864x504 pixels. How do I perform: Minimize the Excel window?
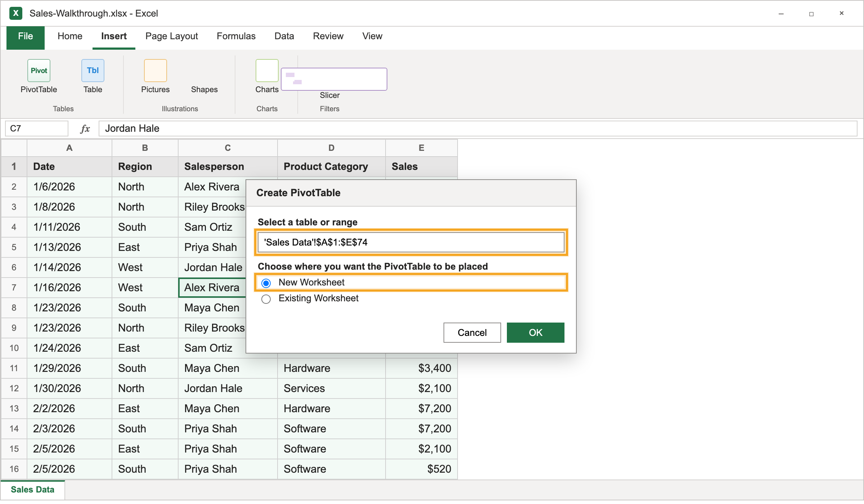coord(781,14)
